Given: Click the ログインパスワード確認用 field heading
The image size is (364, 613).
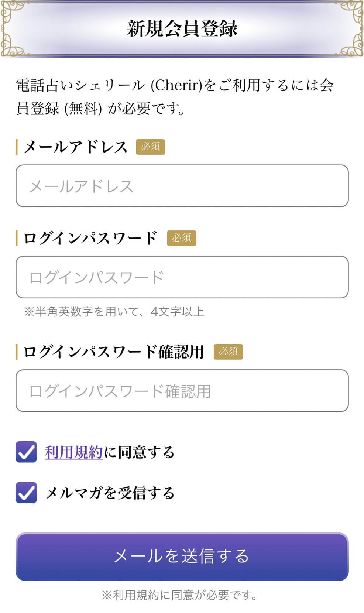Looking at the screenshot, I should (114, 352).
